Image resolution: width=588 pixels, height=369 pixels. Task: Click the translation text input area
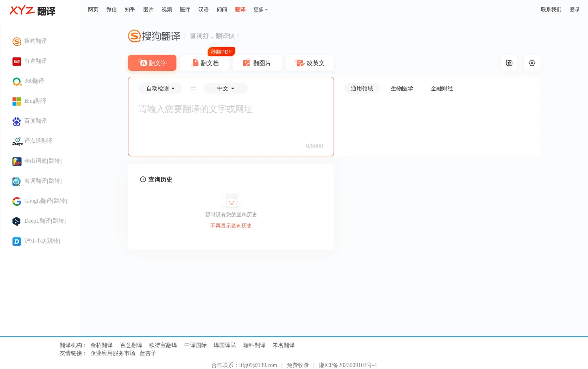[231, 120]
